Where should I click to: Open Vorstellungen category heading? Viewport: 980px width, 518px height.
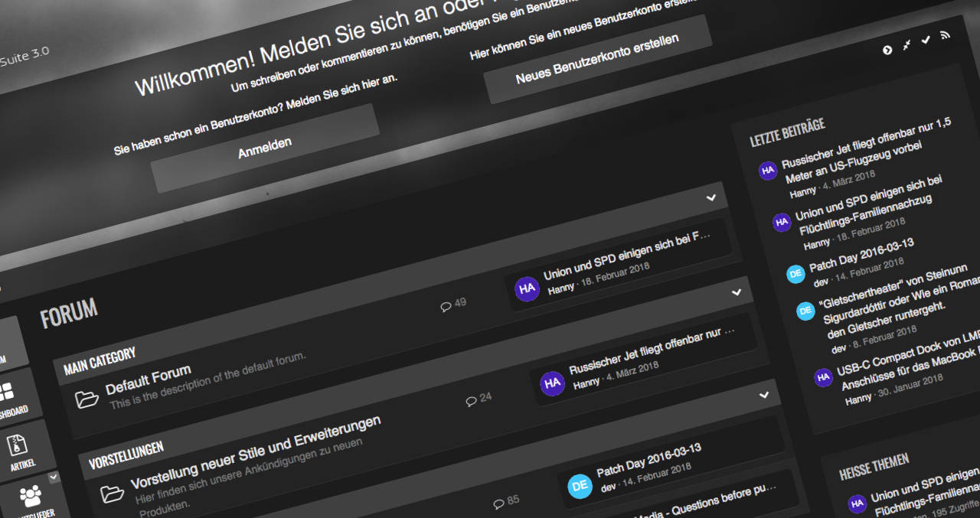pos(126,454)
